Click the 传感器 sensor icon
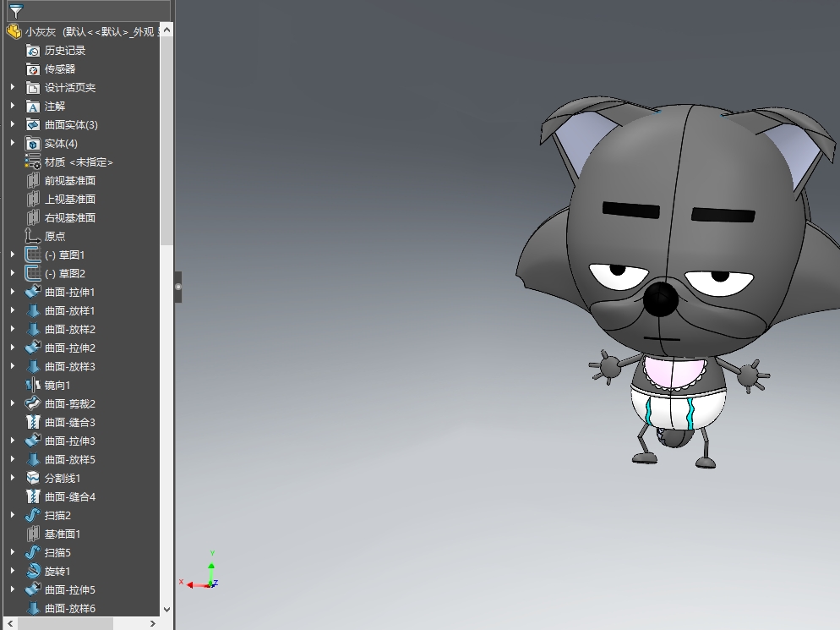The height and width of the screenshot is (630, 840). pos(33,69)
